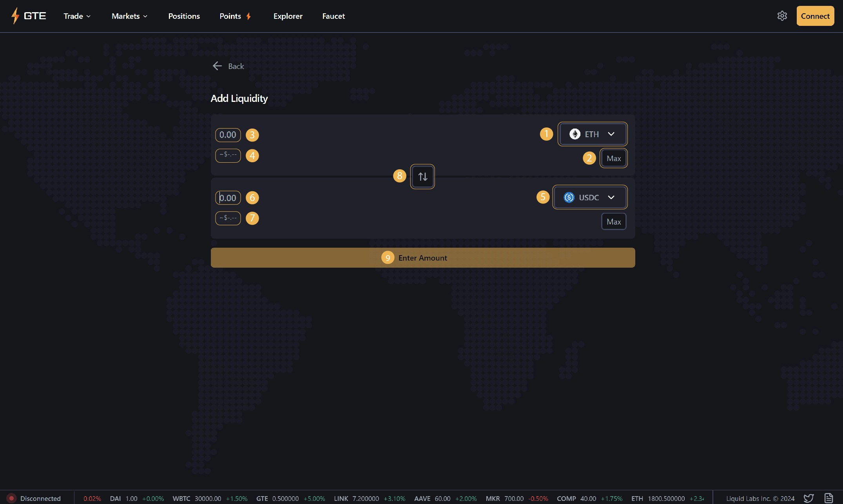The image size is (843, 504).
Task: Click Max for the ETH amount
Action: click(613, 158)
